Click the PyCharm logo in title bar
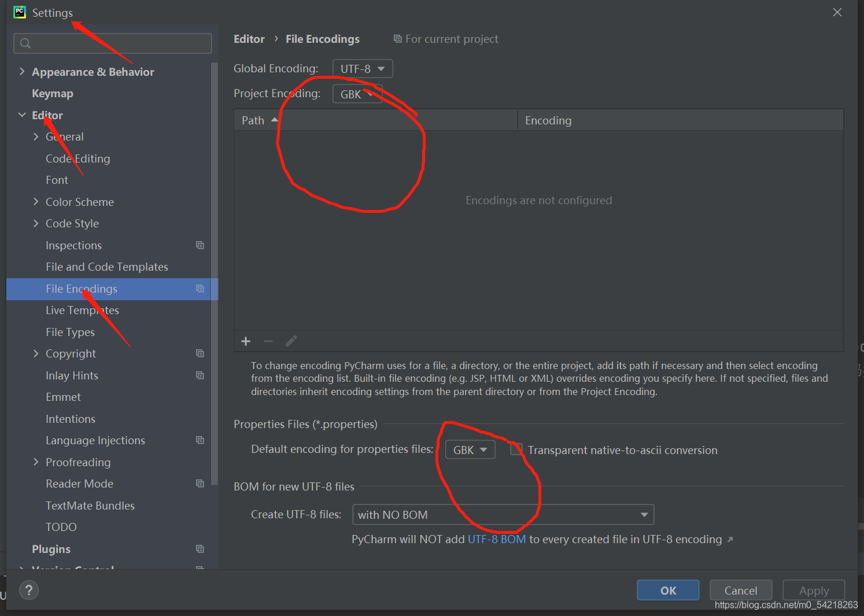 click(20, 12)
